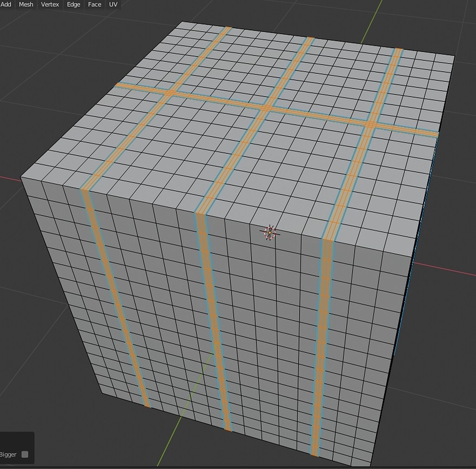Click center intersection of orange loops on top
Viewport: 476px width, 469px height.
pos(267,109)
